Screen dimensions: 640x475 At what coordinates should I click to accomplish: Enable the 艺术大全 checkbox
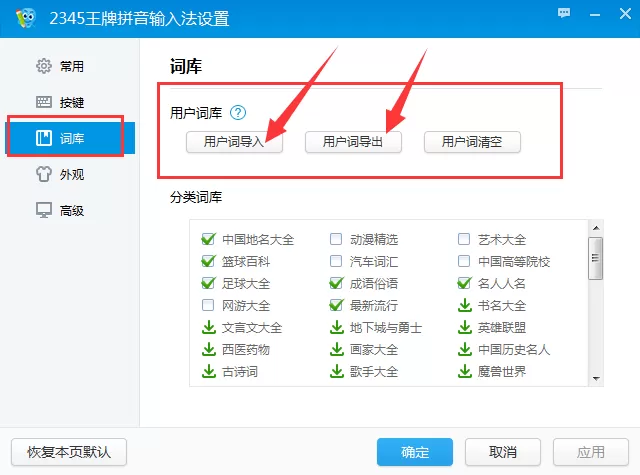coord(464,239)
